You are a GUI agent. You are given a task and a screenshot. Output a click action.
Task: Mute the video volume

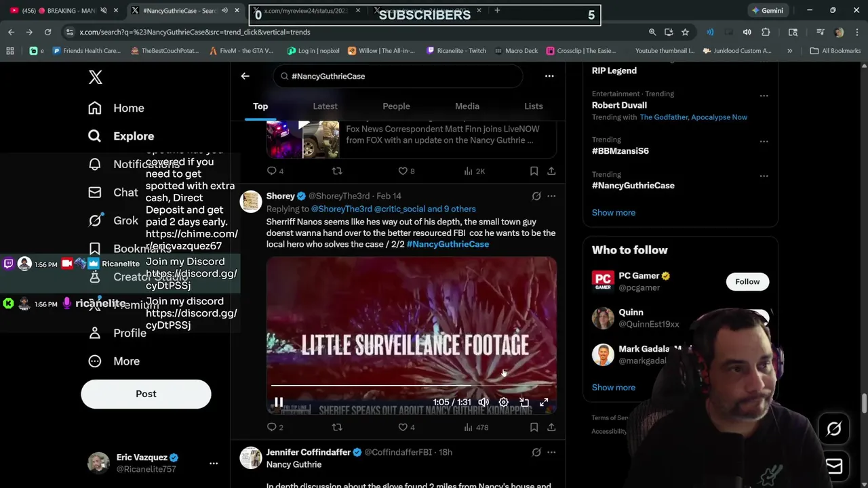coord(484,402)
